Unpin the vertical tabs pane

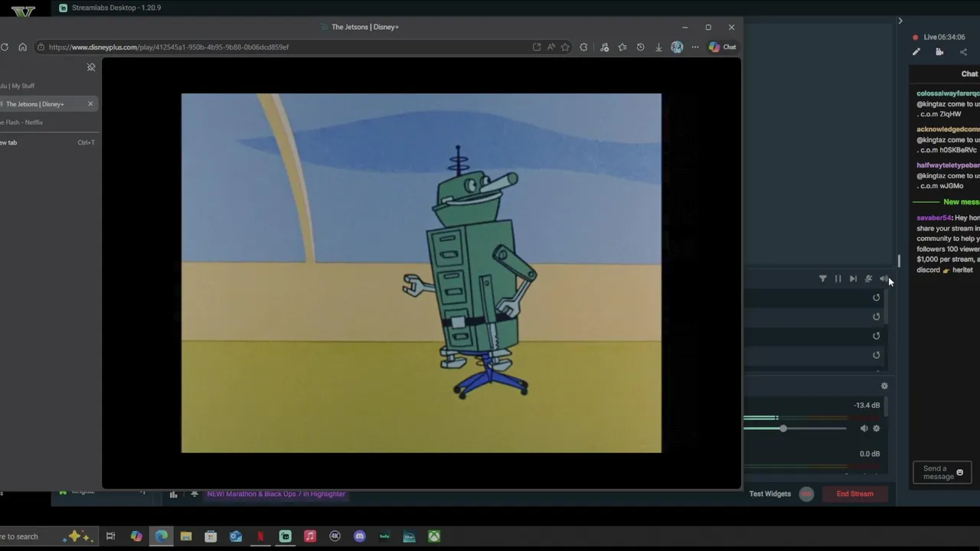pos(91,67)
